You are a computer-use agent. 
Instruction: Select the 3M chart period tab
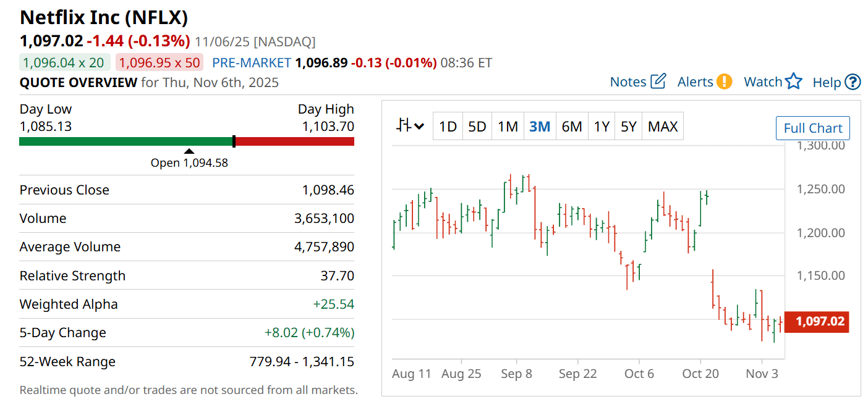[x=540, y=127]
